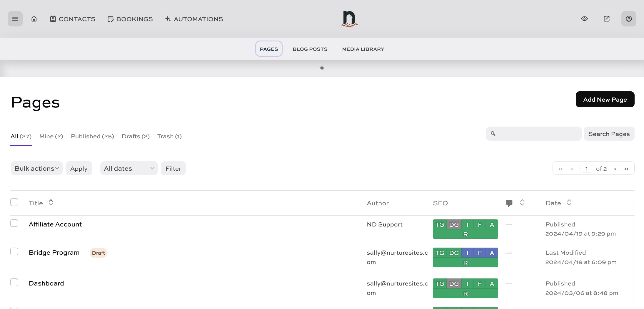The image size is (644, 309).
Task: Tick the select-all checkbox beside Title
Action: (x=14, y=202)
